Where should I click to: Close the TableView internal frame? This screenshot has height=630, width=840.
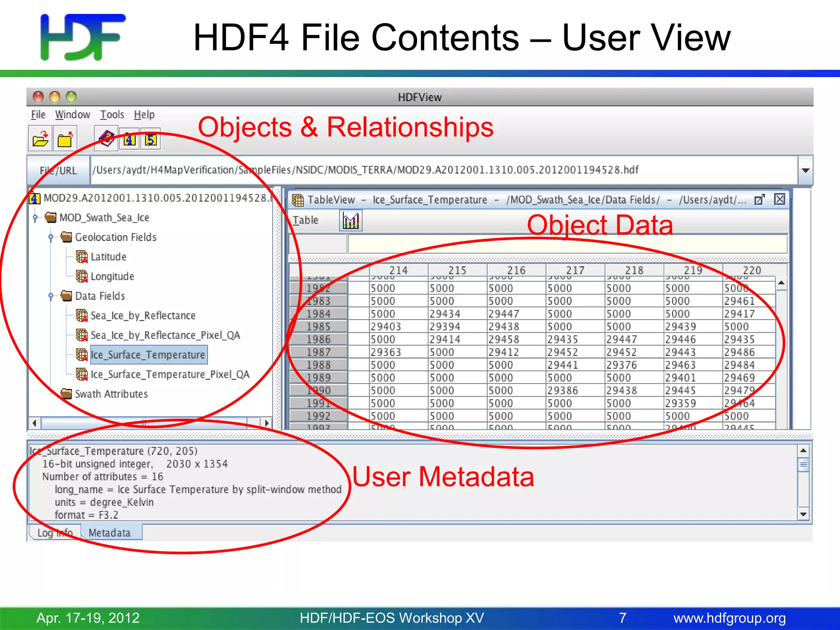point(779,200)
